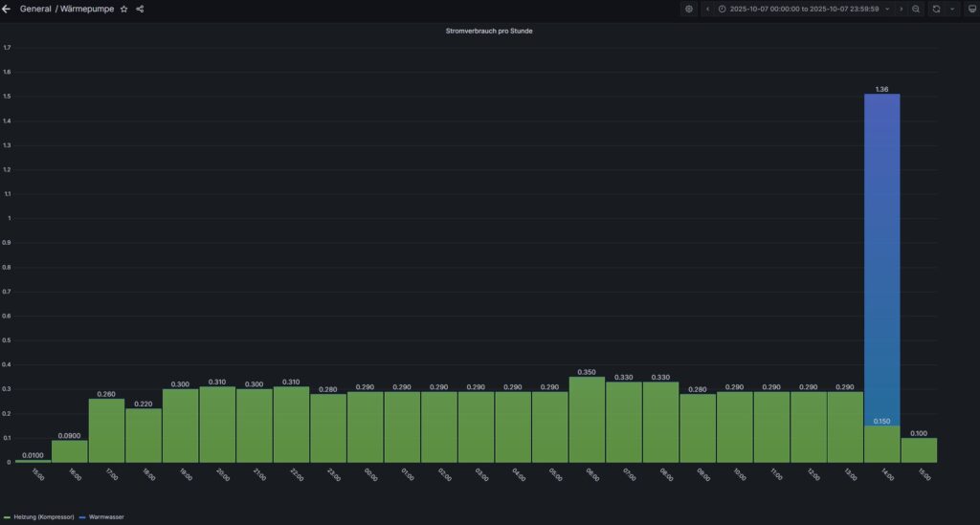Zoom out the time range
The width and height of the screenshot is (980, 525).
point(916,9)
